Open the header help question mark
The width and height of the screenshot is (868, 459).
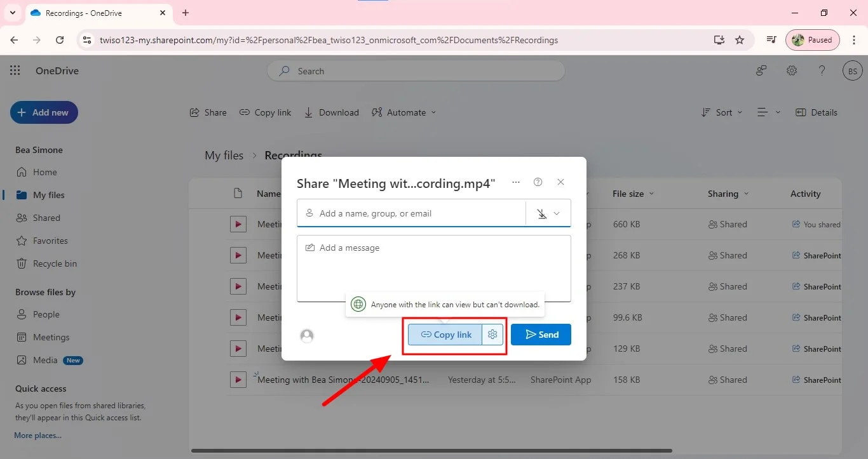[822, 70]
